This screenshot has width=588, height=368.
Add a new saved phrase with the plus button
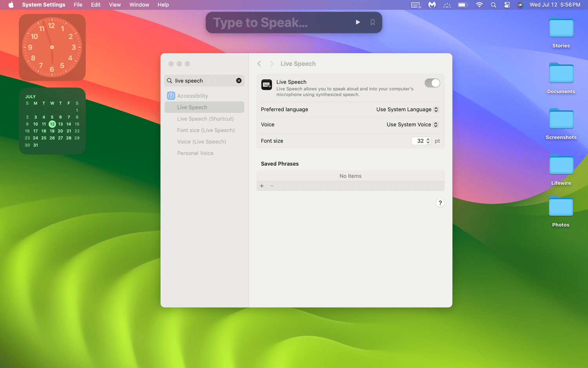coord(261,186)
